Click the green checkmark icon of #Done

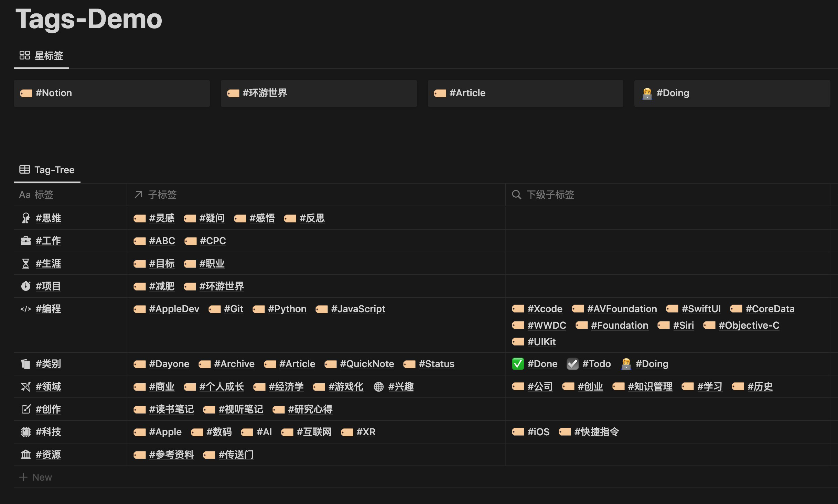(518, 364)
